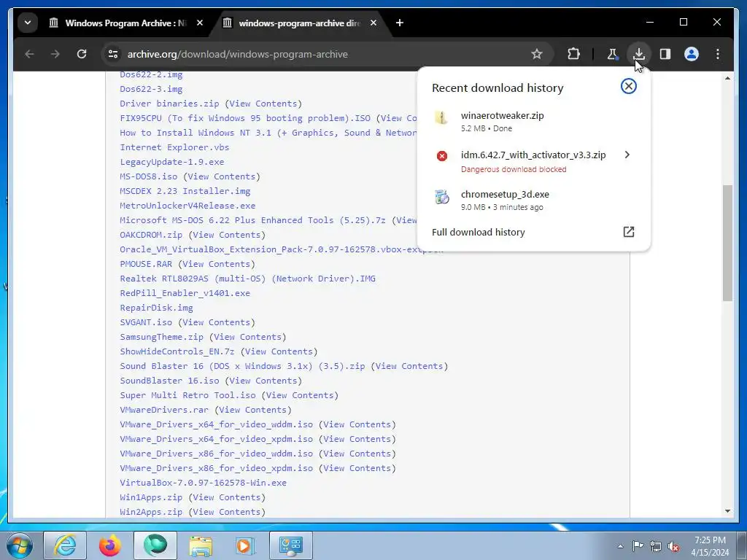
Task: Open the tab search dropdown arrow
Action: (x=28, y=23)
